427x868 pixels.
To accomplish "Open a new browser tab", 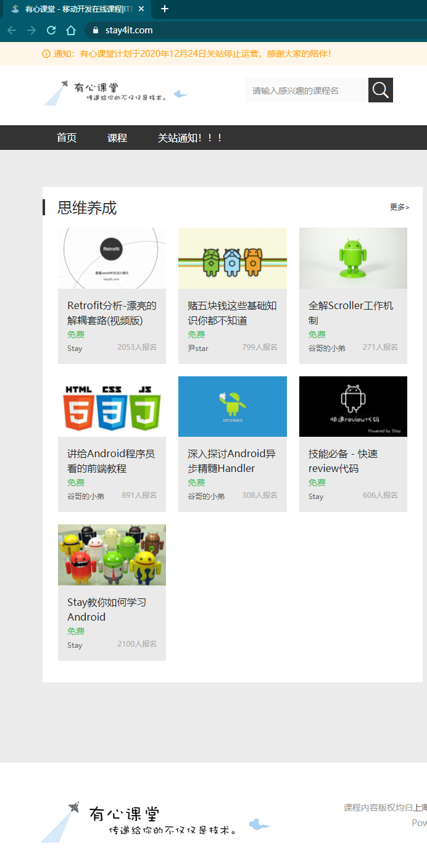I will click(165, 9).
